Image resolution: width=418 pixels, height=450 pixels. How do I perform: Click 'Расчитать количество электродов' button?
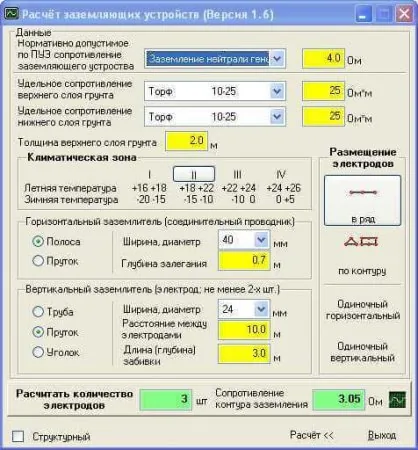pos(75,399)
